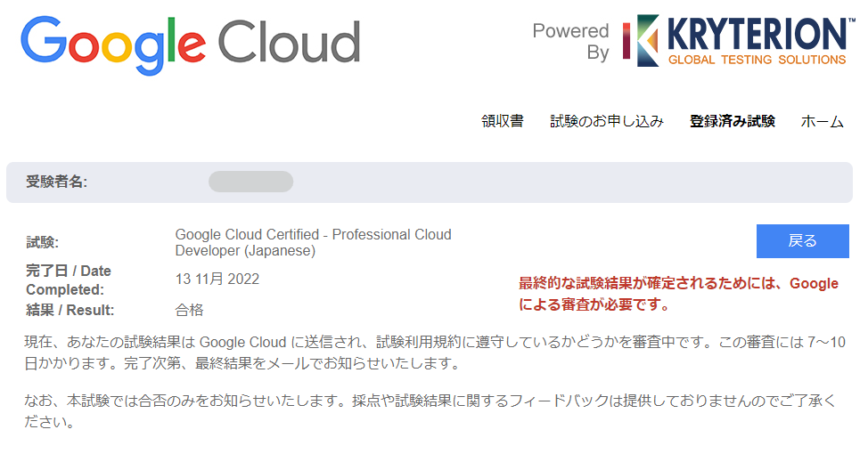
Task: Select the exam name 'Professional Cloud Developer (Japanese)'
Action: 314,242
